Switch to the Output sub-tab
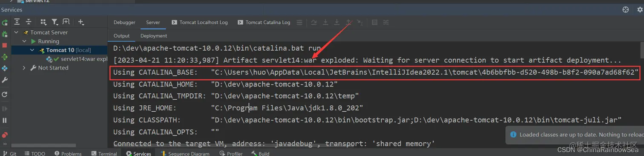 point(121,36)
